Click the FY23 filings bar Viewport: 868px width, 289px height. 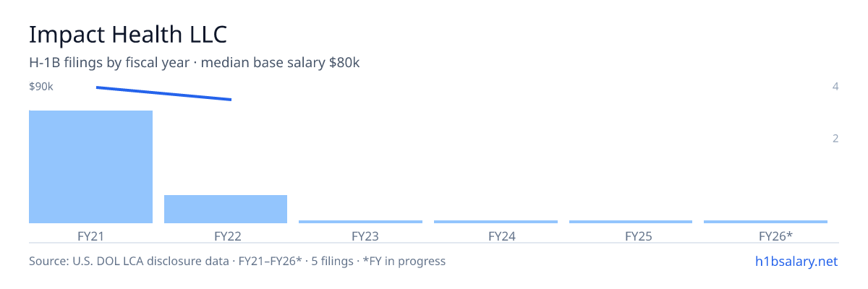click(x=360, y=221)
